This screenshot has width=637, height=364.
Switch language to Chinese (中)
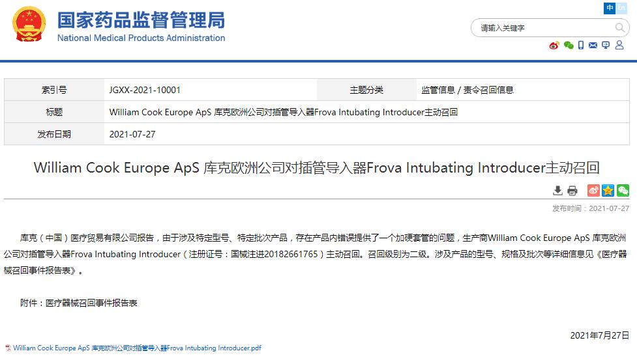(x=610, y=8)
